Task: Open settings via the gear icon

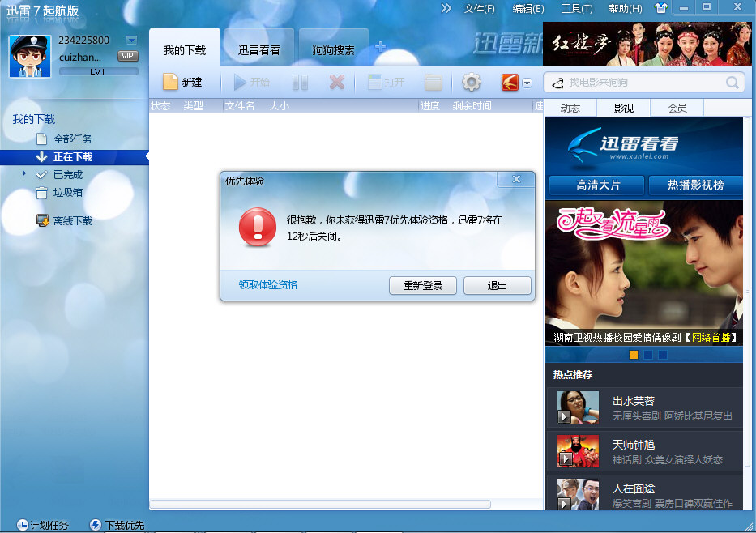Action: coord(471,82)
